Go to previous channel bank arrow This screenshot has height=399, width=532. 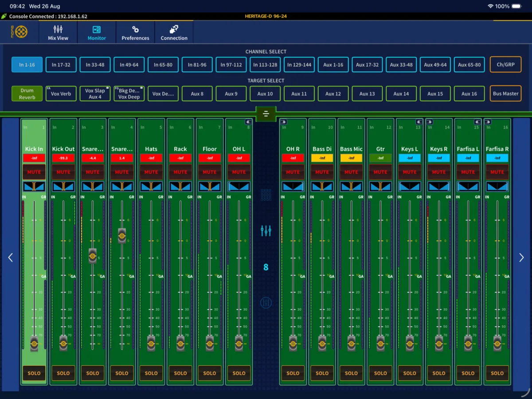(x=10, y=258)
